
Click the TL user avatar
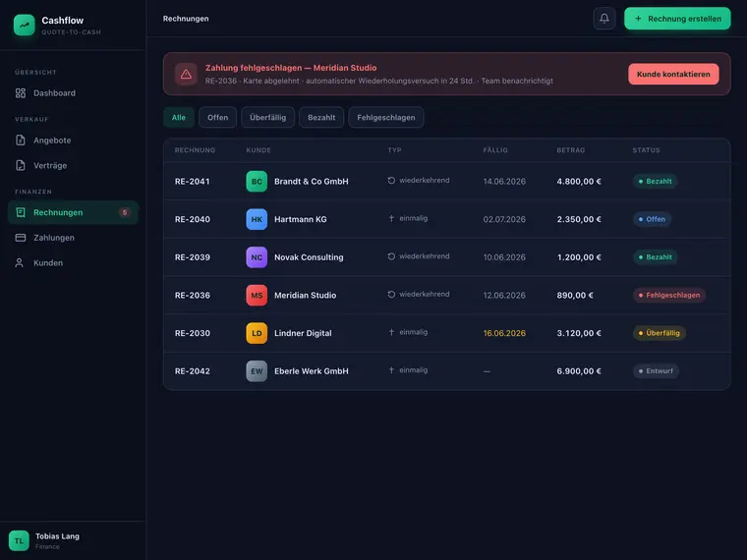click(19, 541)
